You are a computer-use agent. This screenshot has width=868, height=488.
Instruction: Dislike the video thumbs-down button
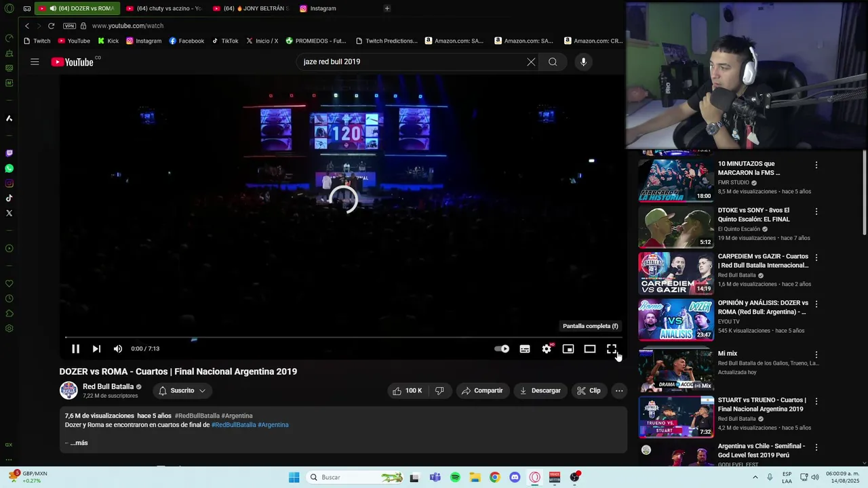439,390
